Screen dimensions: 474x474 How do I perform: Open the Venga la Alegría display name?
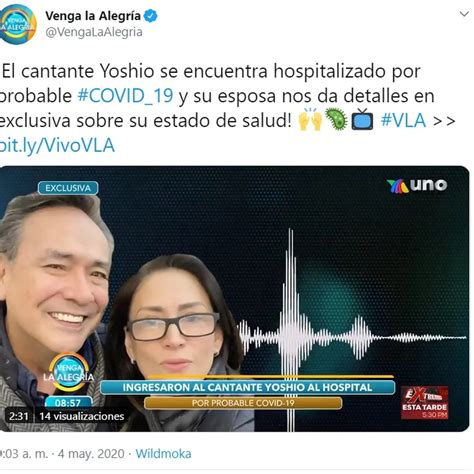[93, 16]
